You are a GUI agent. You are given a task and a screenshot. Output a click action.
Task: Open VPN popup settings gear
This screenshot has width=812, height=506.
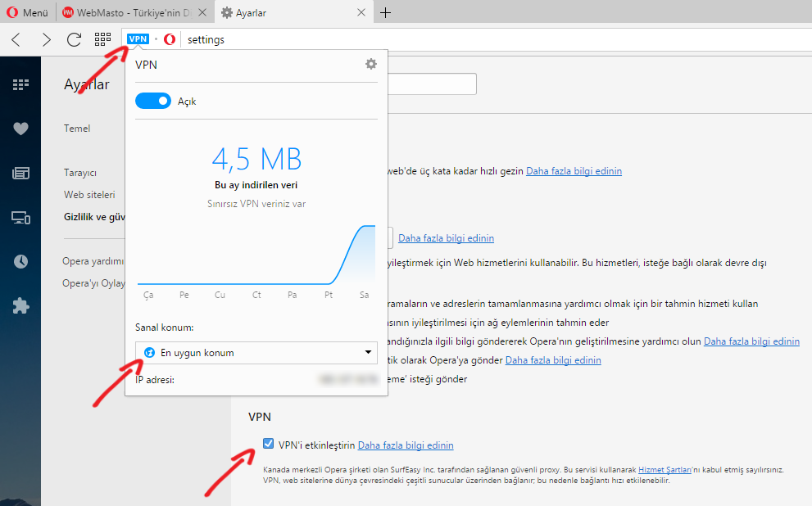tap(371, 64)
